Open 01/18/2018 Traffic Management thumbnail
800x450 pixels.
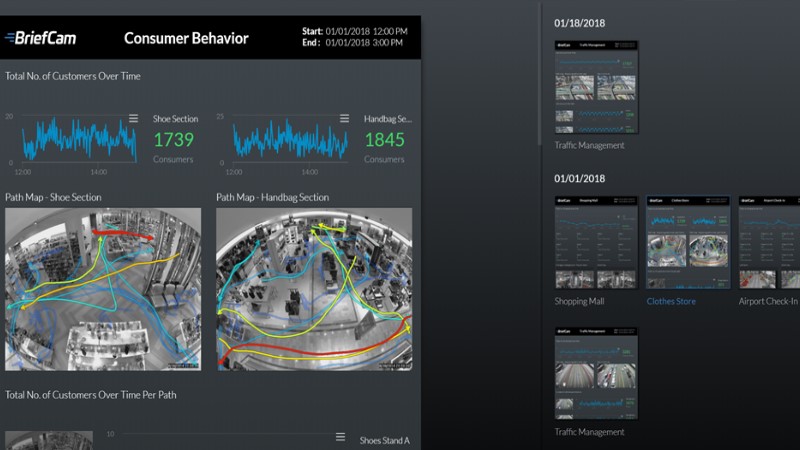point(596,87)
